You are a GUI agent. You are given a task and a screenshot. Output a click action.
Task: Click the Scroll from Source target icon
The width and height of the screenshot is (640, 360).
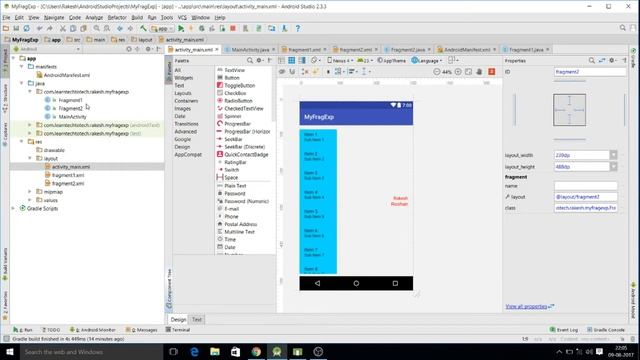coord(129,49)
